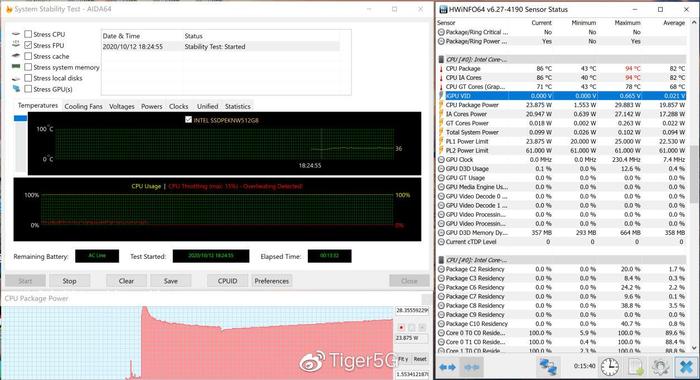The width and height of the screenshot is (700, 380).
Task: Open the Statistics tab
Action: [238, 106]
